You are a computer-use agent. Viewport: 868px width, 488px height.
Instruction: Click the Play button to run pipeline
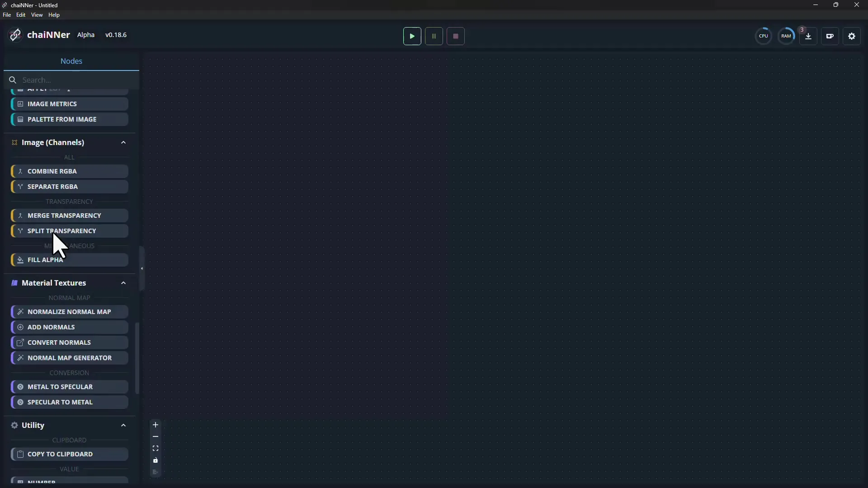412,36
